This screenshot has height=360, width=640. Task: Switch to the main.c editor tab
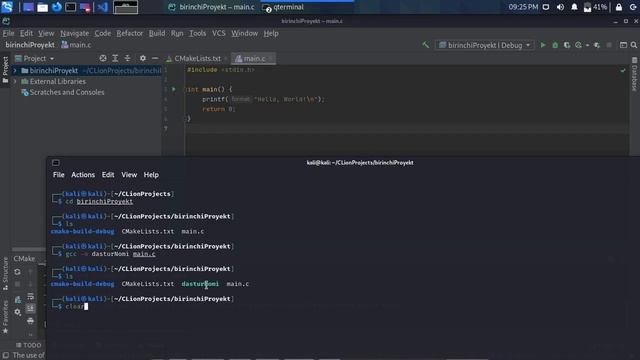pos(253,58)
